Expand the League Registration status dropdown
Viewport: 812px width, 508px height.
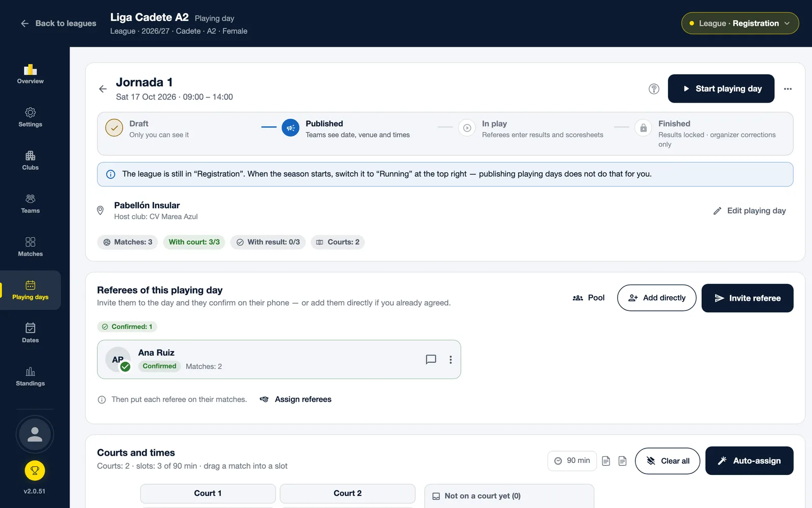[740, 23]
